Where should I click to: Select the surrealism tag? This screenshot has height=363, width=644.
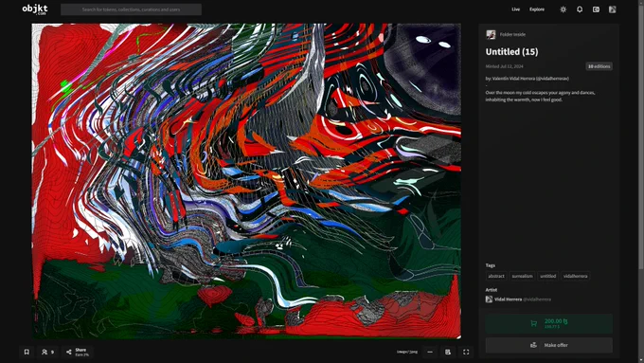[x=522, y=276]
